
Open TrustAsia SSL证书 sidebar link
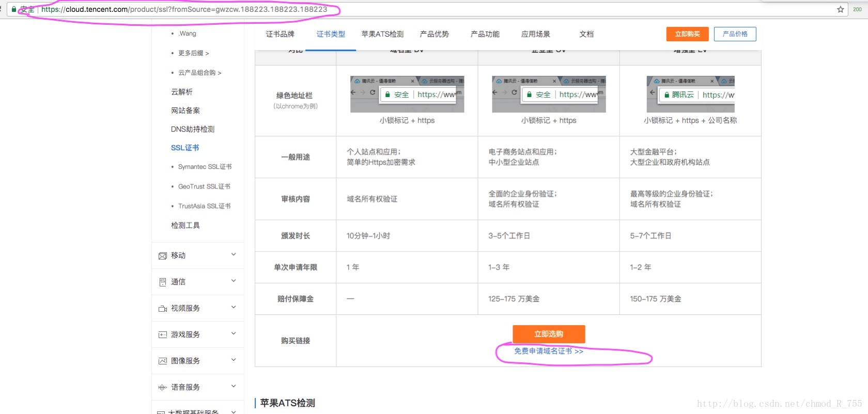tap(204, 206)
